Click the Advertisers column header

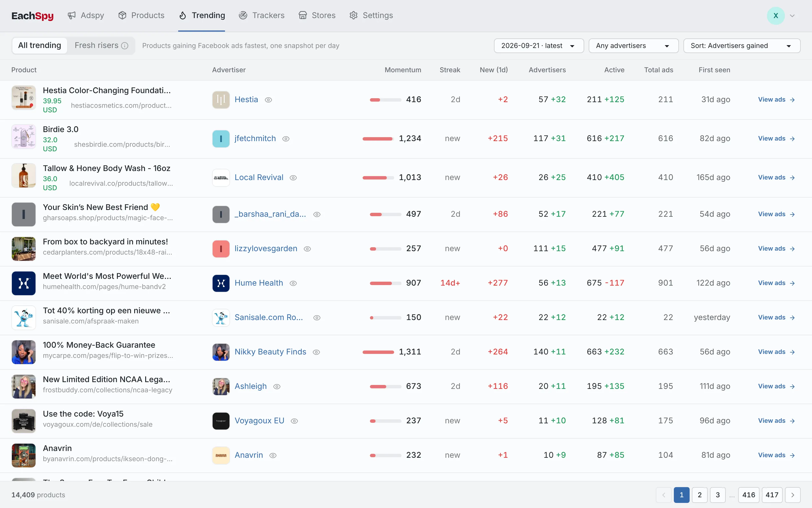[x=547, y=70]
